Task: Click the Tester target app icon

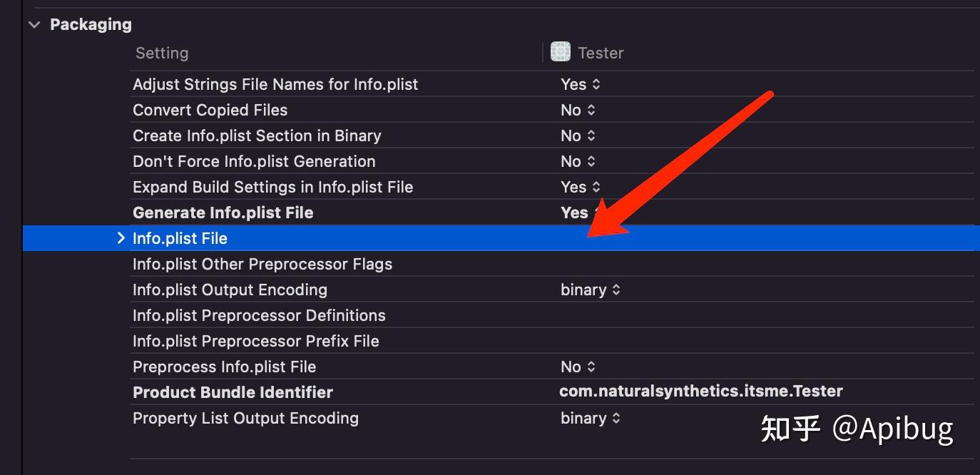Action: coord(561,52)
